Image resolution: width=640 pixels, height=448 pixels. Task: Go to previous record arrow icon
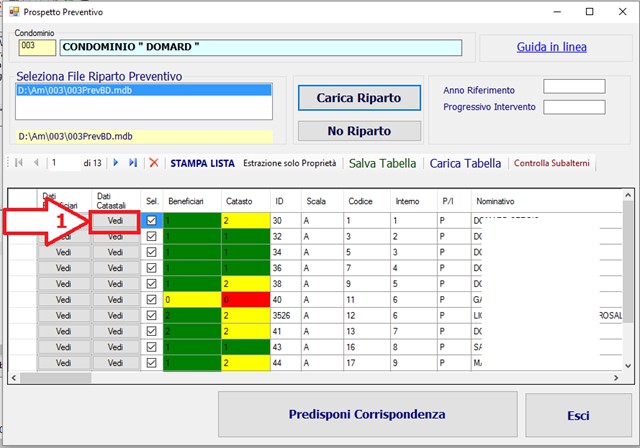[x=36, y=163]
